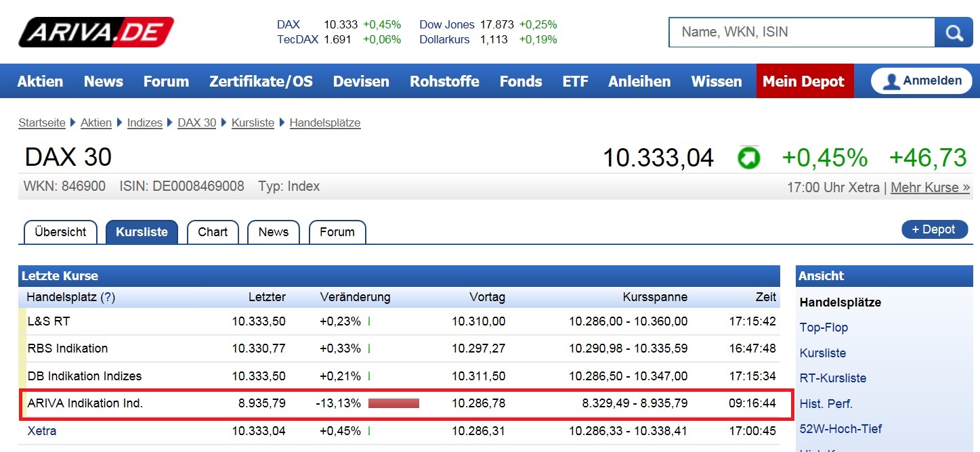Image resolution: width=980 pixels, height=452 pixels.
Task: Select Top-Flop in Ansicht sidebar
Action: [x=824, y=327]
